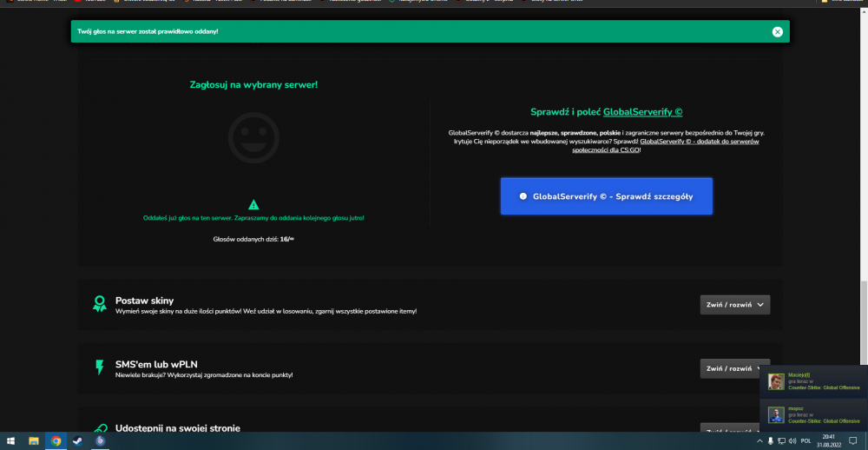Open the Windows Start menu

(x=11, y=441)
